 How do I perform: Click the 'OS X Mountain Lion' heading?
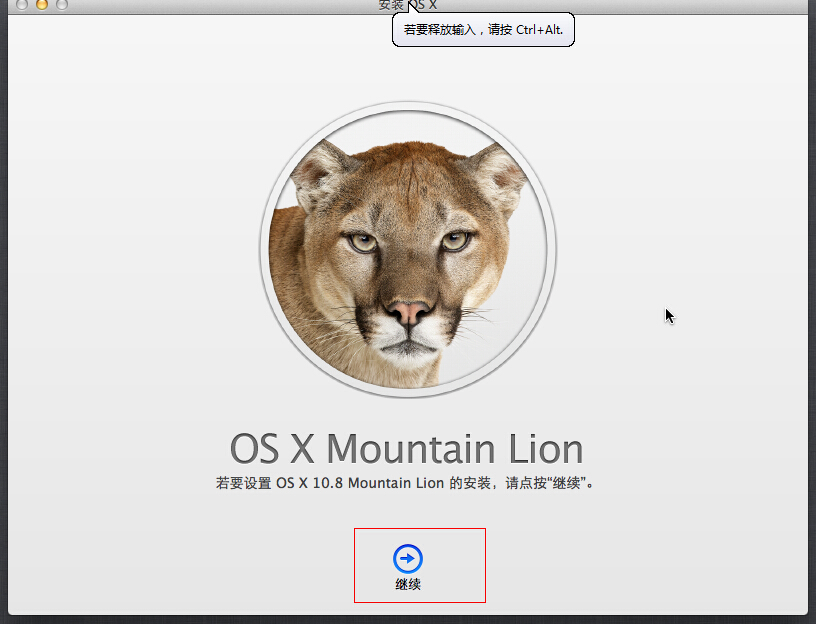tap(406, 449)
